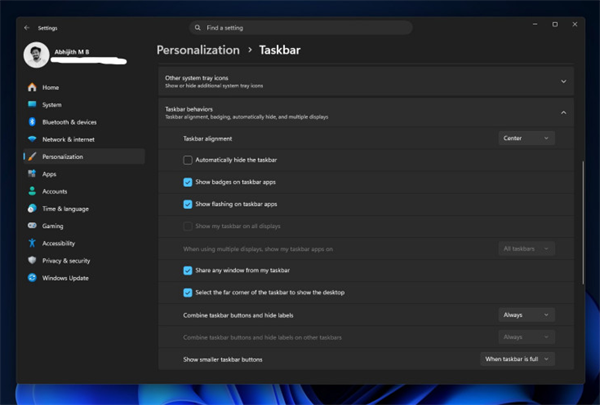Open Windows Update page
This screenshot has height=405, width=600.
point(84,278)
